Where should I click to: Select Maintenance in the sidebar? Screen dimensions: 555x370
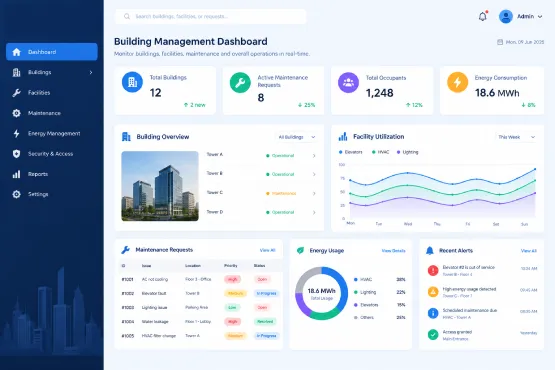pos(52,113)
